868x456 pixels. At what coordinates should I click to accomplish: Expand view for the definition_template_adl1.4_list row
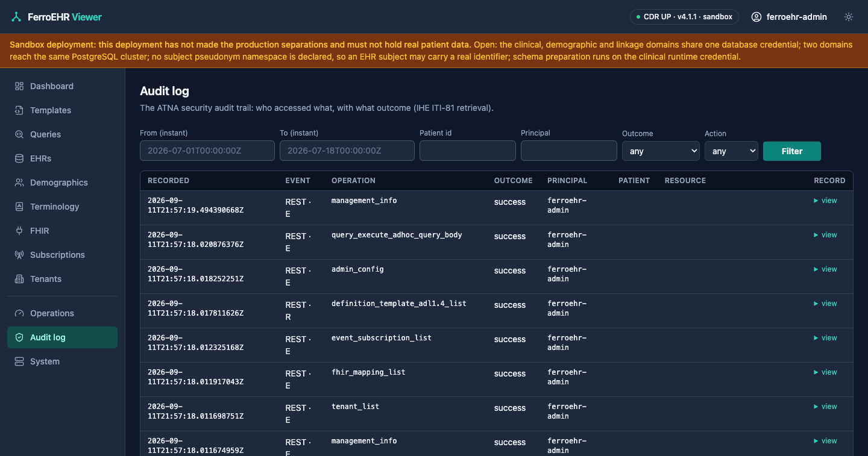coord(825,304)
